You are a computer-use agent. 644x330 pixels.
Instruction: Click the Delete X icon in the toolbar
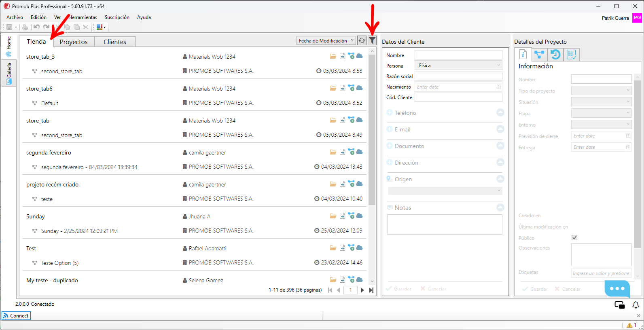pyautogui.click(x=86, y=27)
